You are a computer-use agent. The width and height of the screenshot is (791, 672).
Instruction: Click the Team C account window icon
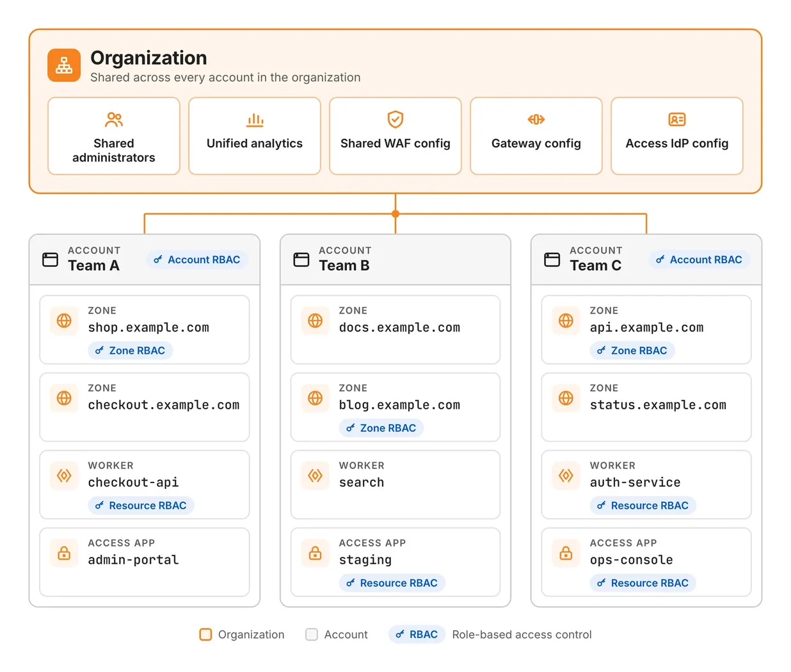pos(552,259)
